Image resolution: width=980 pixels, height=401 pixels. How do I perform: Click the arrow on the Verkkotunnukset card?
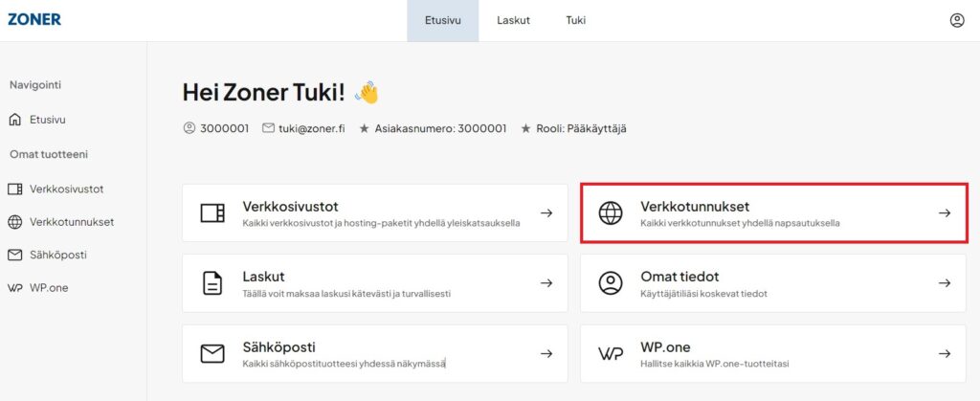click(x=945, y=212)
